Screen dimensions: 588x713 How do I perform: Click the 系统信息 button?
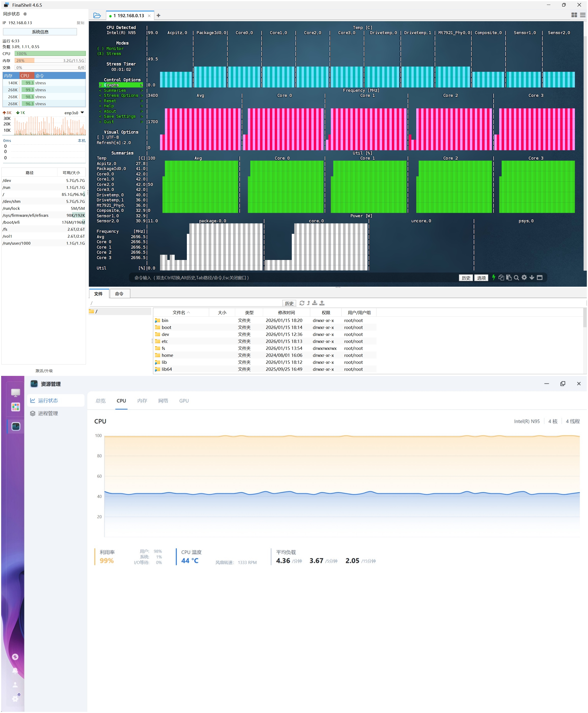[40, 32]
